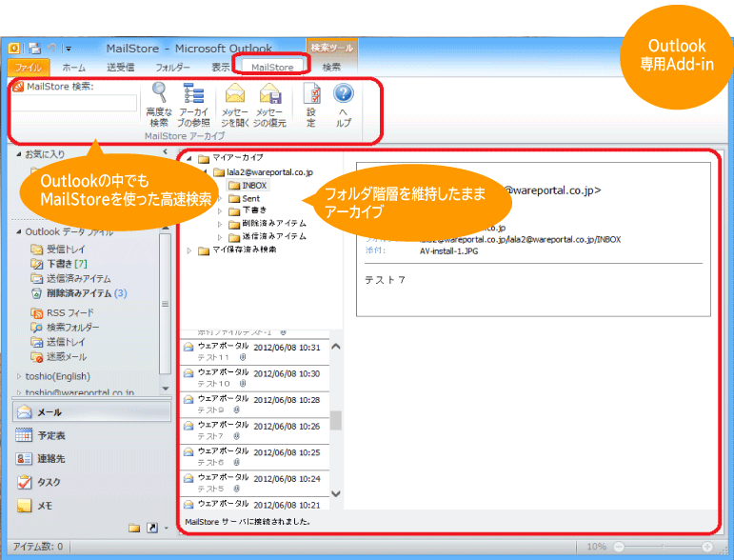Viewport: 734px width, 560px height.
Task: Open the navigation pane configure buttons dropdown
Action: pos(167,529)
